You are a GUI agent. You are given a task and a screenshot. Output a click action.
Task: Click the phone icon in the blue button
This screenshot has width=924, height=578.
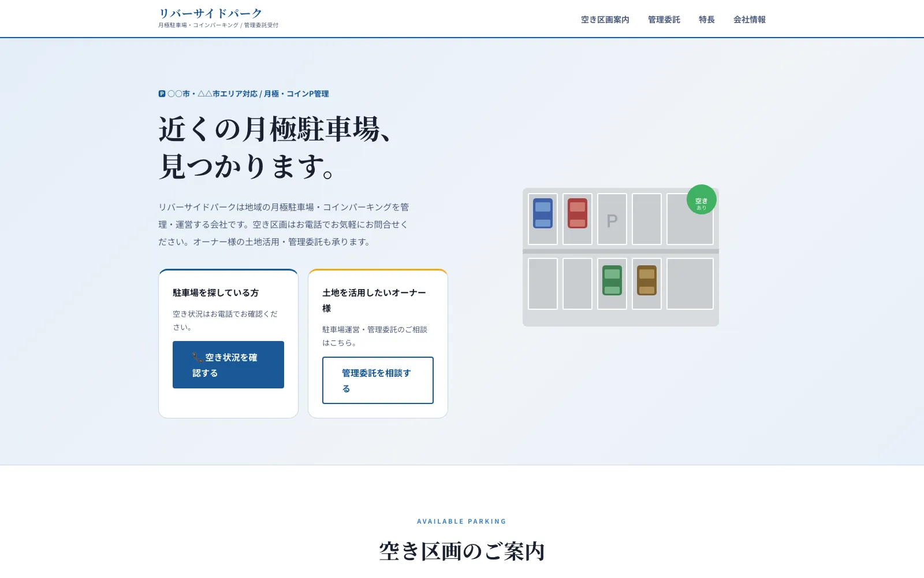coord(198,357)
